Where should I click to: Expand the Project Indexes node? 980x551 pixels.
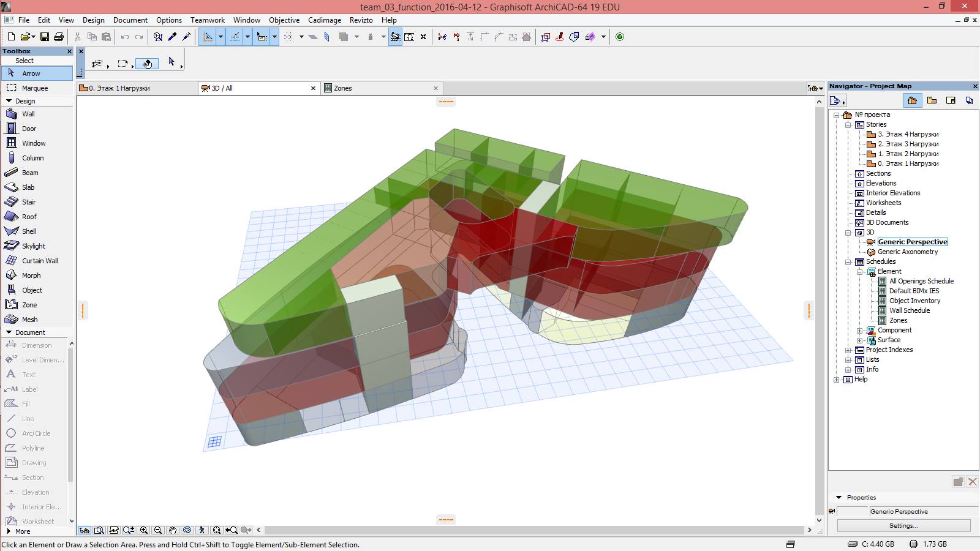(x=848, y=350)
